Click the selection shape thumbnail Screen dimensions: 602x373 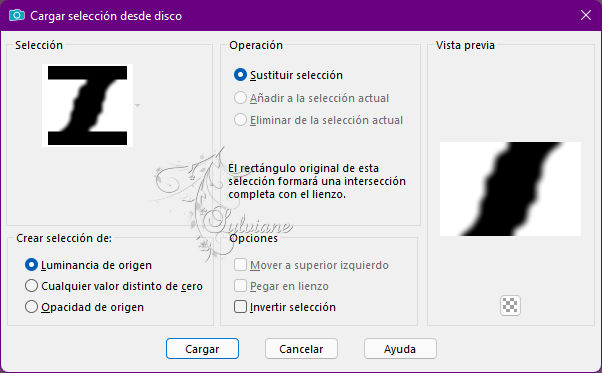click(x=88, y=106)
